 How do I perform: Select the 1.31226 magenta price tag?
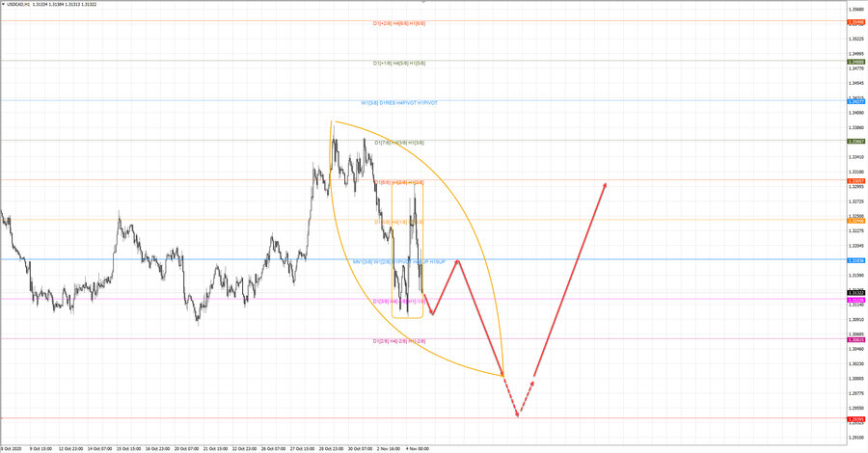[856, 301]
